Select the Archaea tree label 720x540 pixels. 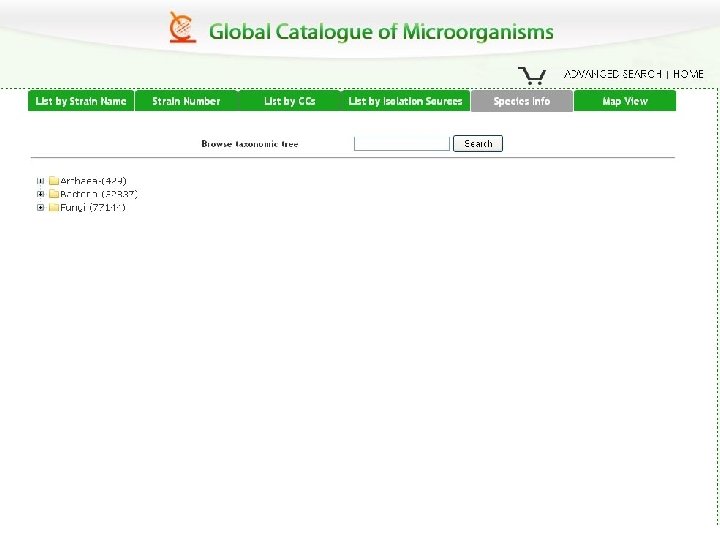93,180
